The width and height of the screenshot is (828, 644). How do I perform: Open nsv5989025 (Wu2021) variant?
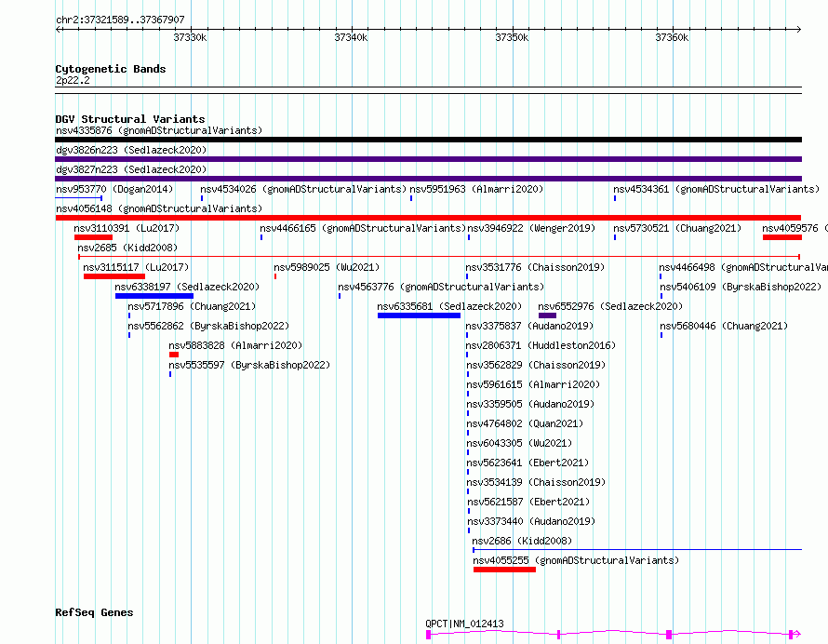[x=327, y=267]
